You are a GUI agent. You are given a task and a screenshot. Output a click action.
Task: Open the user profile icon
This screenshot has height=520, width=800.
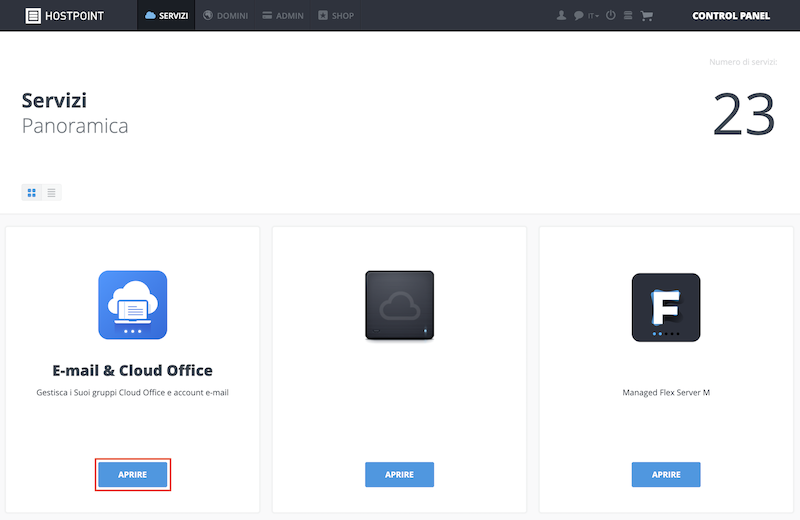point(561,15)
